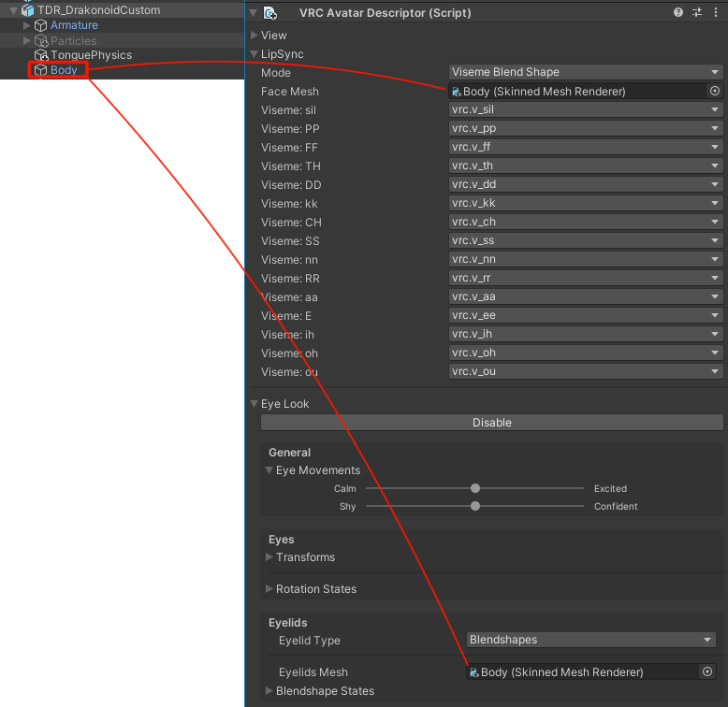Open the Viseme: RR dropdown
Image resolution: width=728 pixels, height=707 pixels.
pyautogui.click(x=586, y=278)
